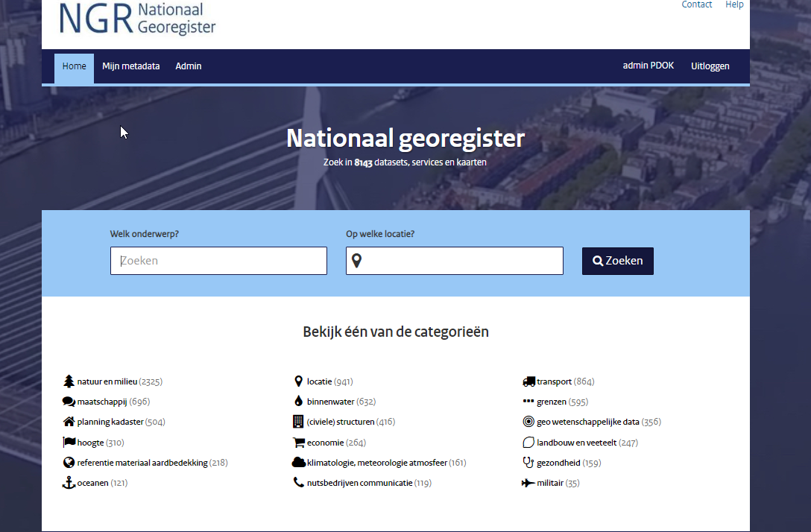Click the stethoscope icon for gezondheid

[x=528, y=463]
